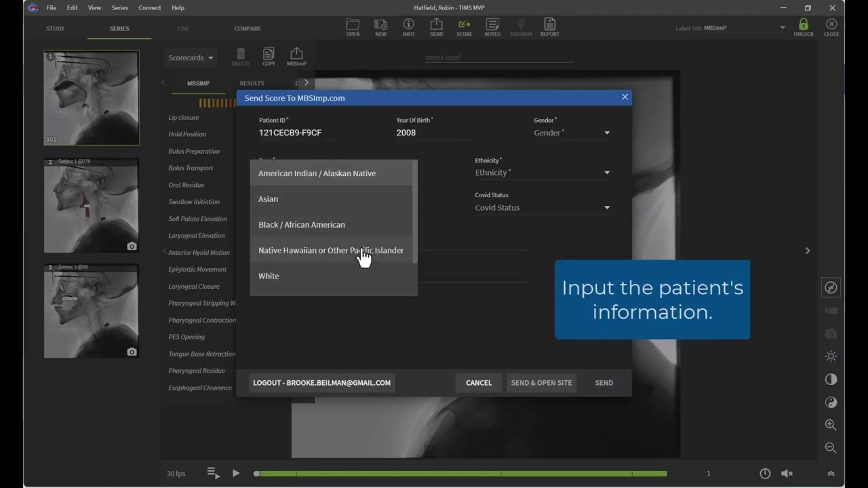Click the SEND button in dialog
The height and width of the screenshot is (488, 868).
point(604,383)
